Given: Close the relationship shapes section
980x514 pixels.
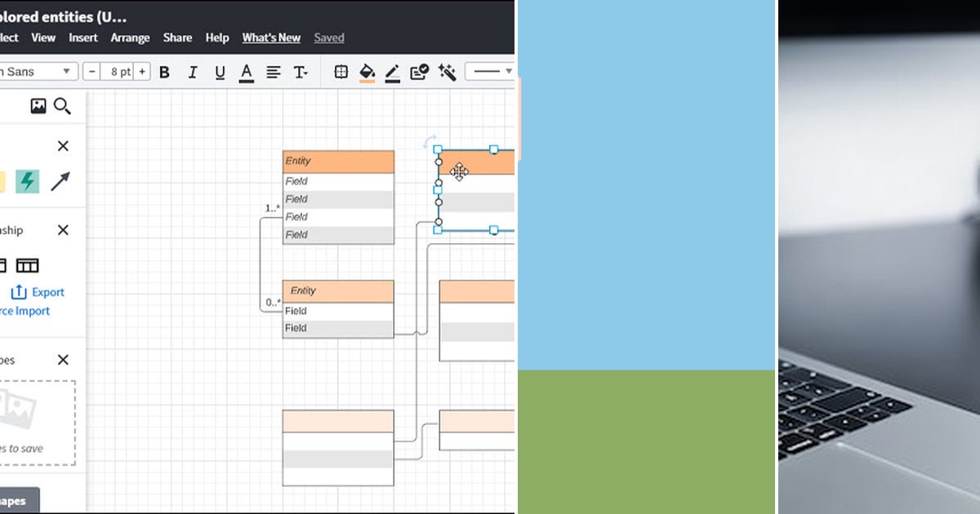Looking at the screenshot, I should pos(63,230).
